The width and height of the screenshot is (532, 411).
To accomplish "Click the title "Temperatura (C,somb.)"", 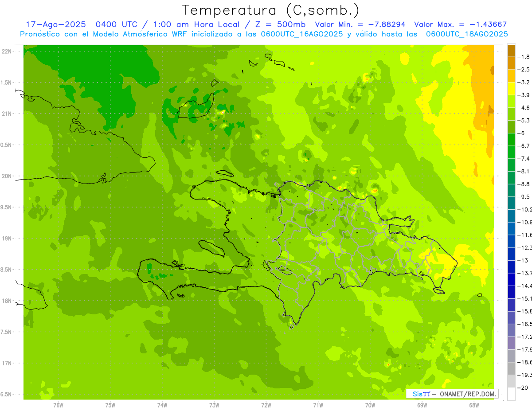I will tap(271, 11).
